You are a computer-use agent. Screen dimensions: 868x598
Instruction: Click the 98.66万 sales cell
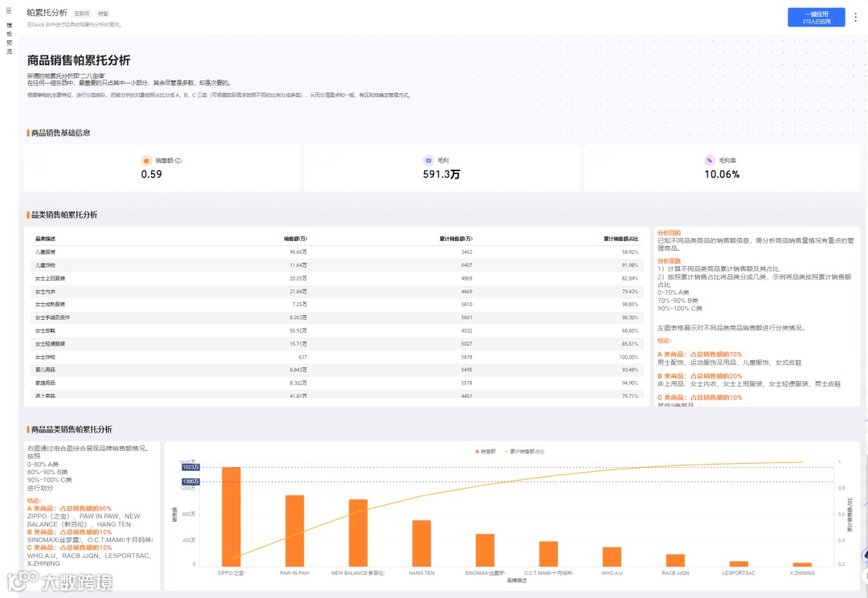pyautogui.click(x=298, y=252)
